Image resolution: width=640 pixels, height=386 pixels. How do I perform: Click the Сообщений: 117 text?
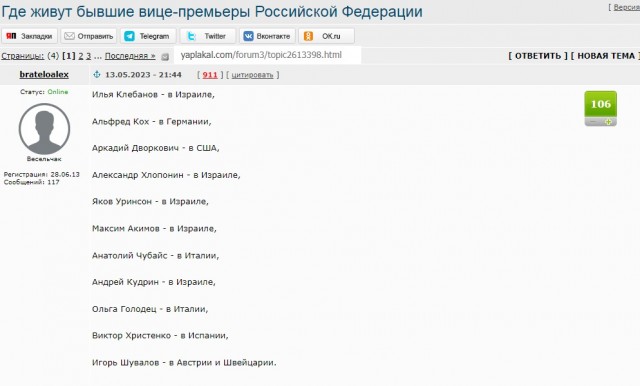(31, 182)
